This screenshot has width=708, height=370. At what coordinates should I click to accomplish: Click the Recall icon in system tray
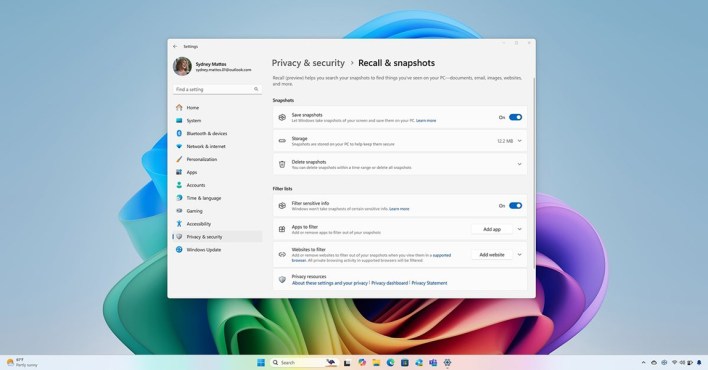664,362
